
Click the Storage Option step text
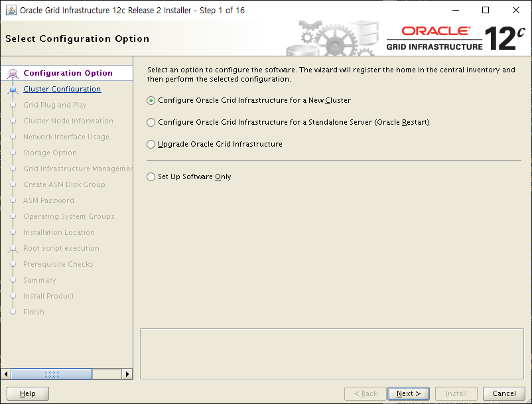[50, 153]
